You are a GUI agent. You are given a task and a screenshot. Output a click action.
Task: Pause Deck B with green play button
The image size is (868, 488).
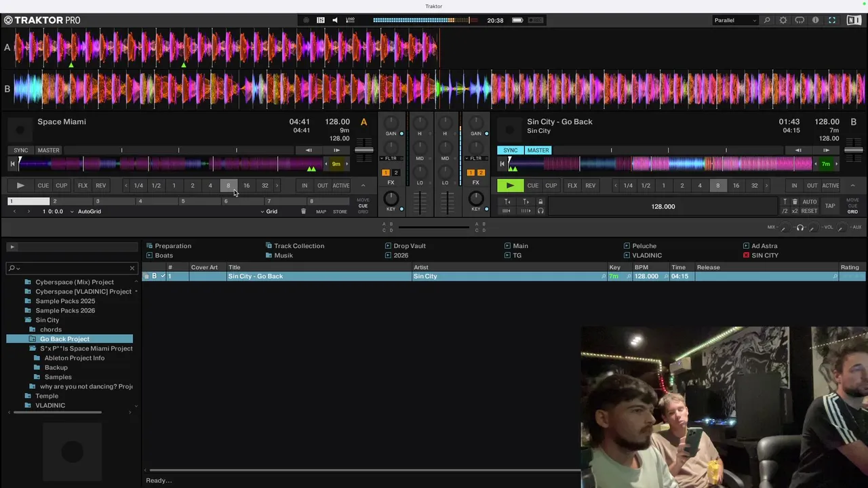[x=510, y=186]
